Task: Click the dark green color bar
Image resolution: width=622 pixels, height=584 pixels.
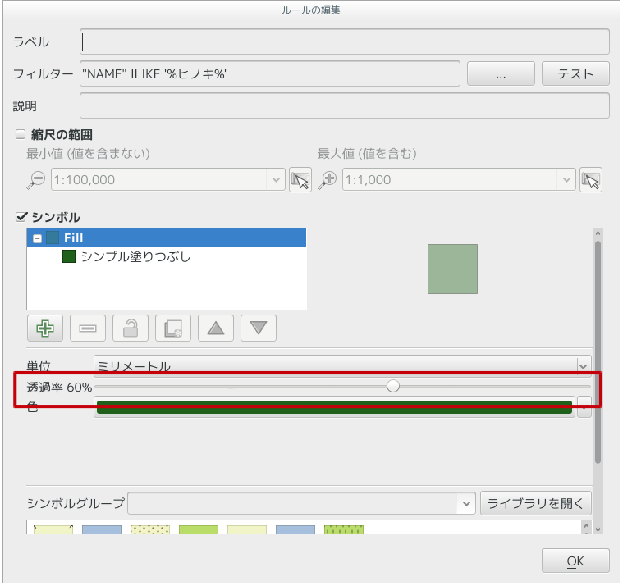Action: tap(334, 407)
